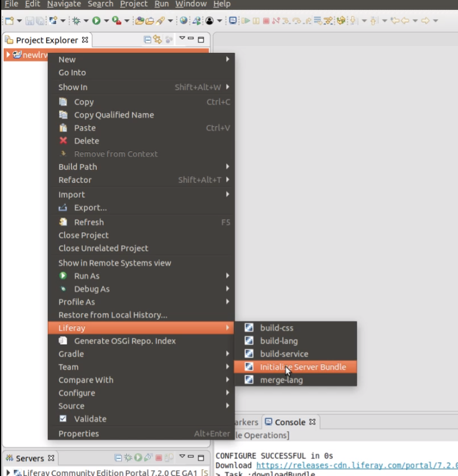
Task: Open the Navigate menu
Action: click(64, 4)
